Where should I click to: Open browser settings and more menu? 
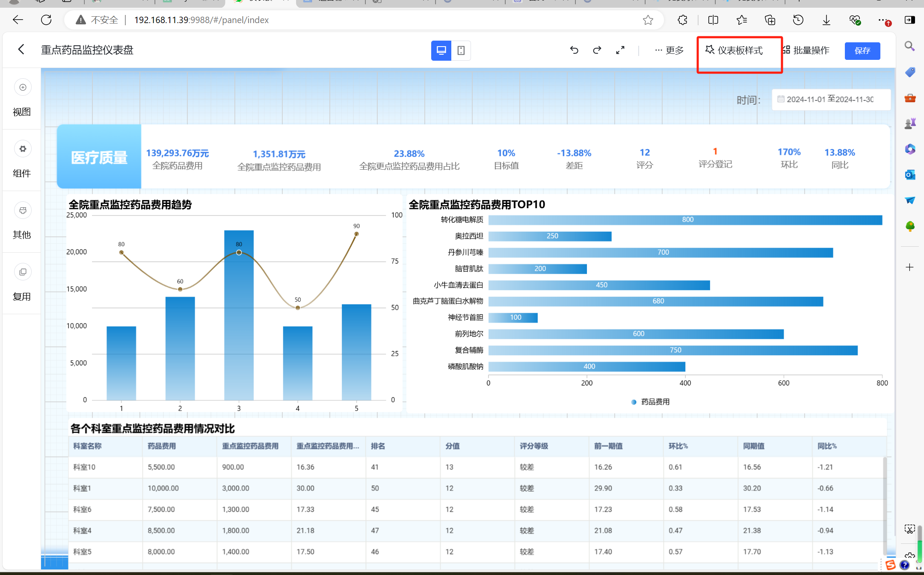pyautogui.click(x=884, y=20)
